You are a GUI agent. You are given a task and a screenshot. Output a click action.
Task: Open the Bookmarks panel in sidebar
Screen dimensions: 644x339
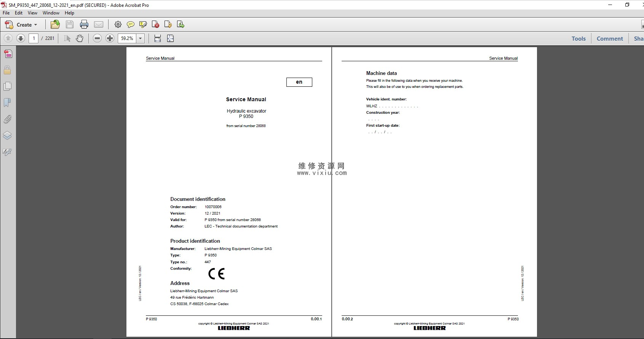pyautogui.click(x=7, y=103)
